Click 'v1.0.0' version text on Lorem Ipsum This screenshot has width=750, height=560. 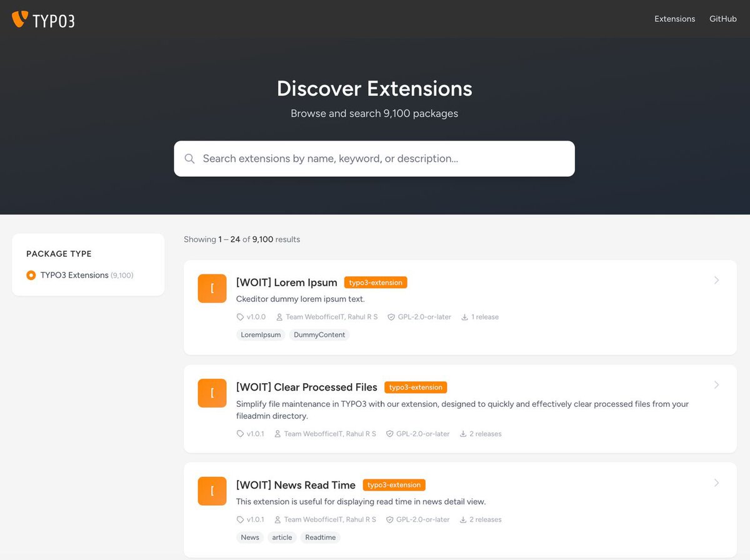pos(256,317)
